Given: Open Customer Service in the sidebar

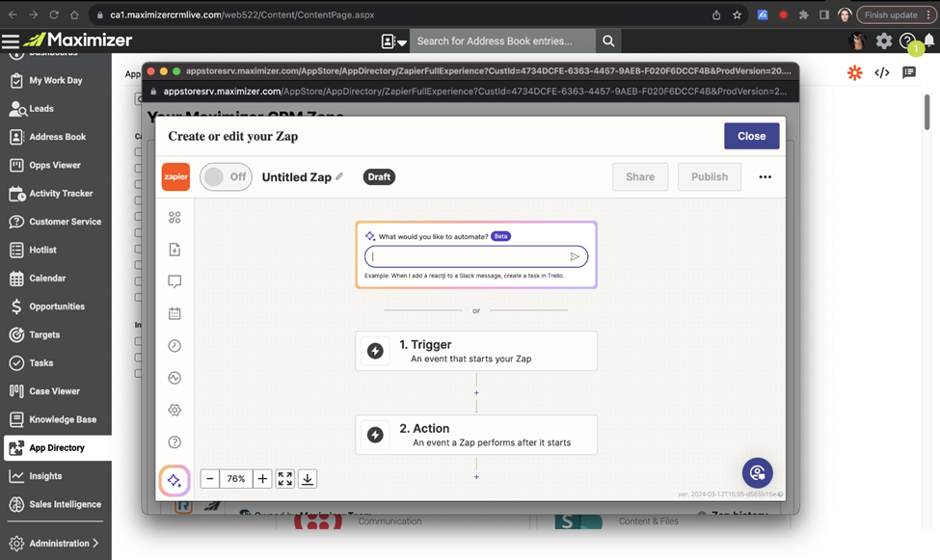Looking at the screenshot, I should [x=56, y=222].
